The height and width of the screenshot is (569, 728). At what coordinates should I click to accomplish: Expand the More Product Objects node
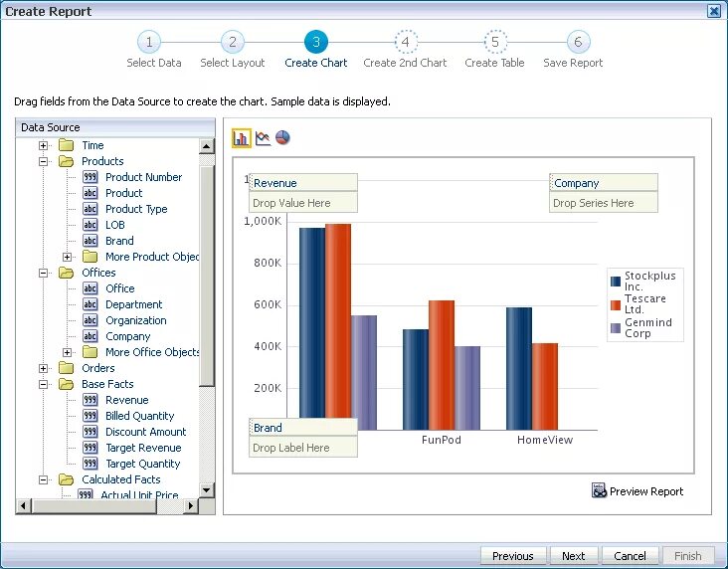click(x=67, y=257)
